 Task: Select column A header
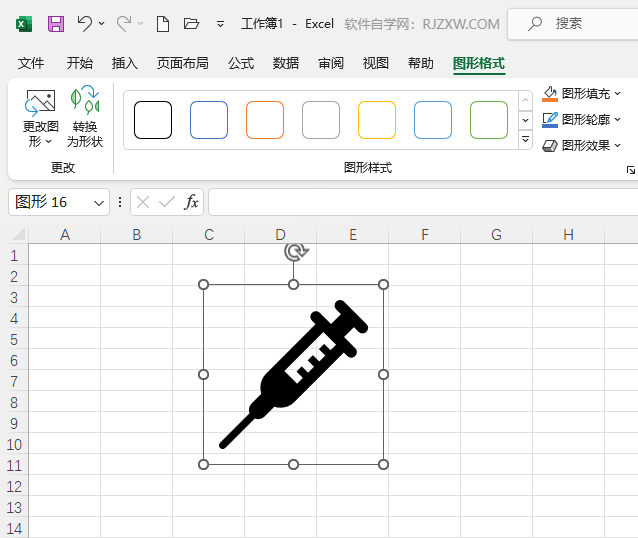pos(65,235)
